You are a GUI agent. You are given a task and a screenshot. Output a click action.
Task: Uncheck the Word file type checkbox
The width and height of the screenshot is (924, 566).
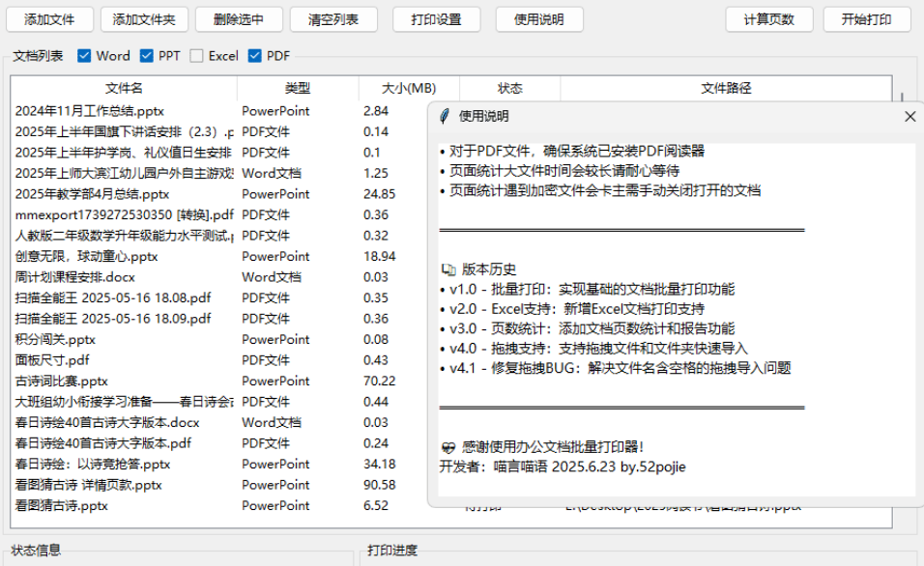tap(85, 56)
